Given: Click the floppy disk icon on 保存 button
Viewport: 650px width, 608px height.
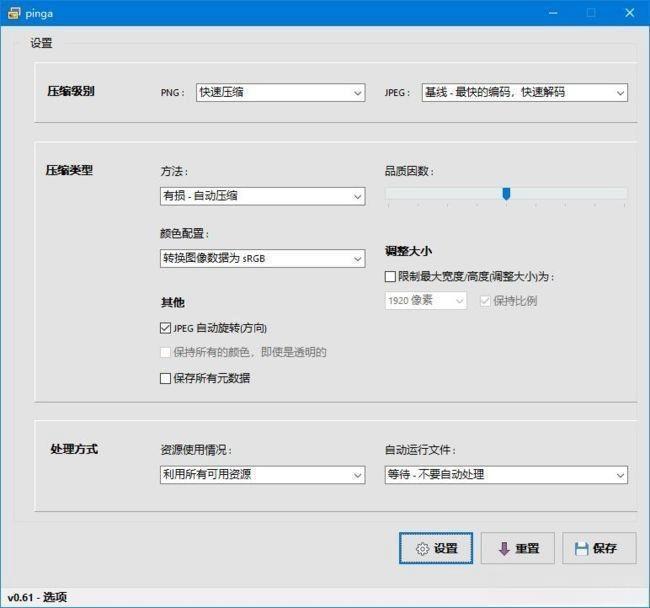Looking at the screenshot, I should 580,549.
